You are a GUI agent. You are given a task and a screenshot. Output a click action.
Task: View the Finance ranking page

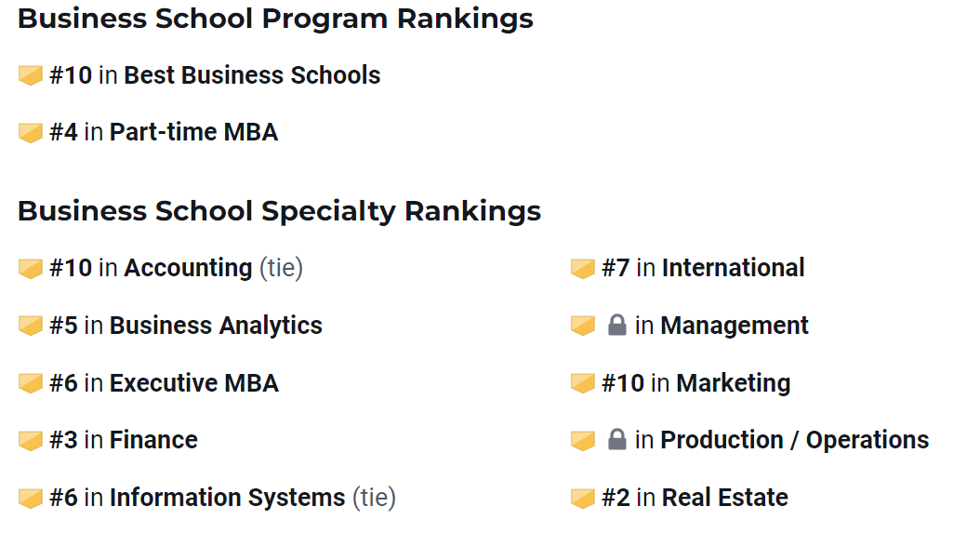click(x=153, y=440)
